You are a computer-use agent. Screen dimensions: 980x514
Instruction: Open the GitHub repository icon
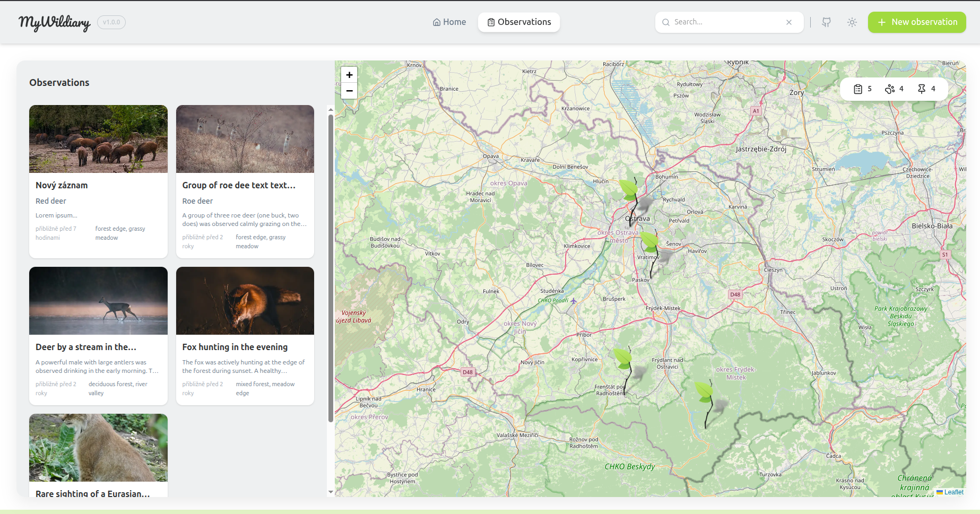(826, 22)
